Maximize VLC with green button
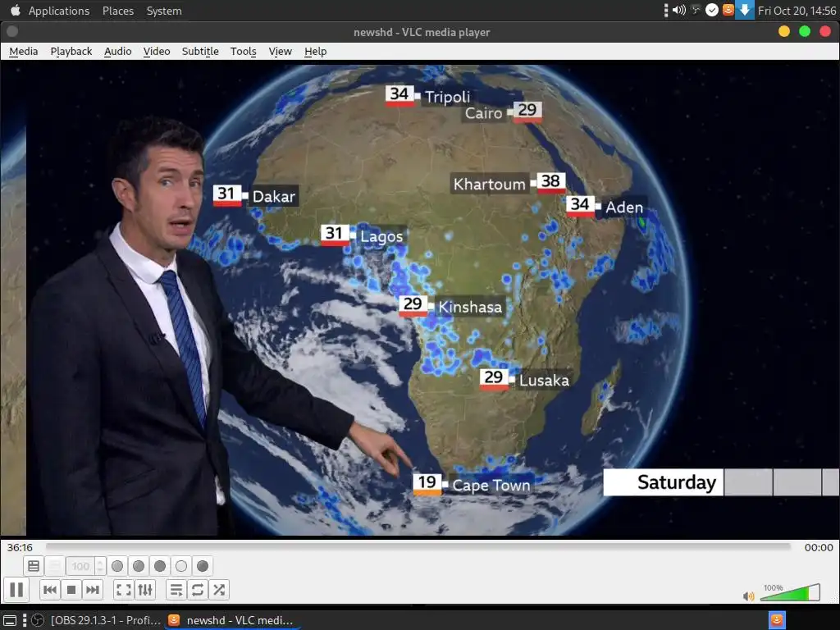 coord(805,32)
